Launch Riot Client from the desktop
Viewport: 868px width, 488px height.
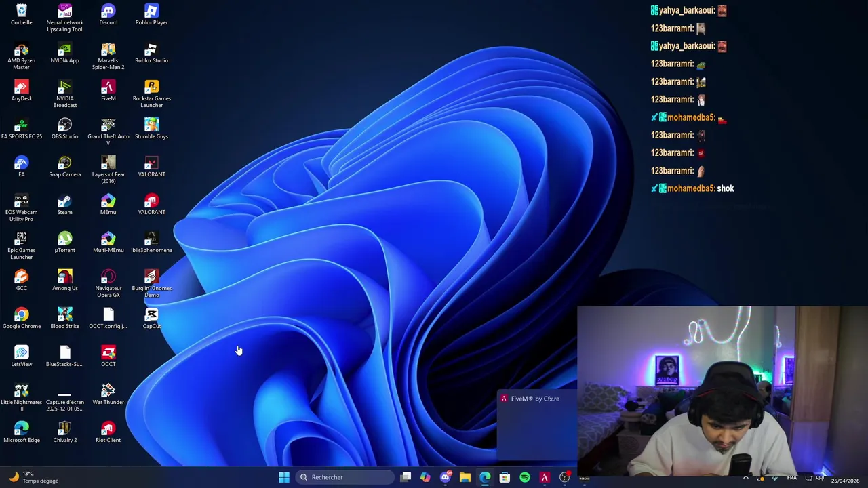tap(108, 433)
